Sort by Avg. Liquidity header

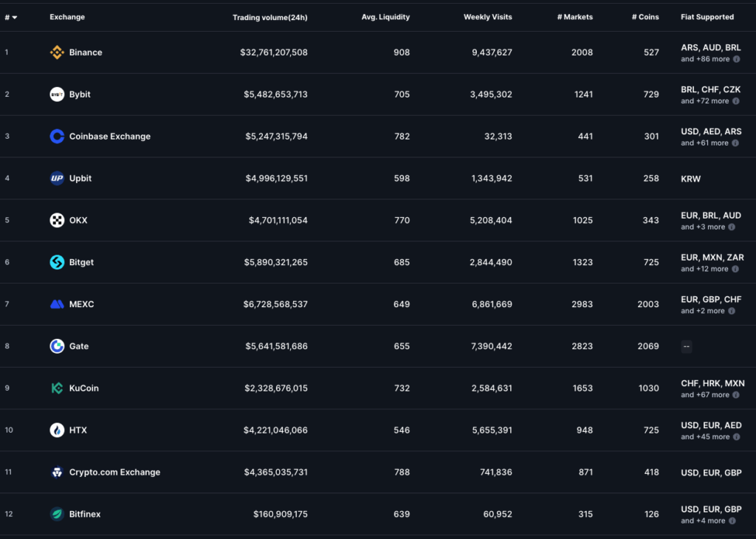click(x=385, y=17)
